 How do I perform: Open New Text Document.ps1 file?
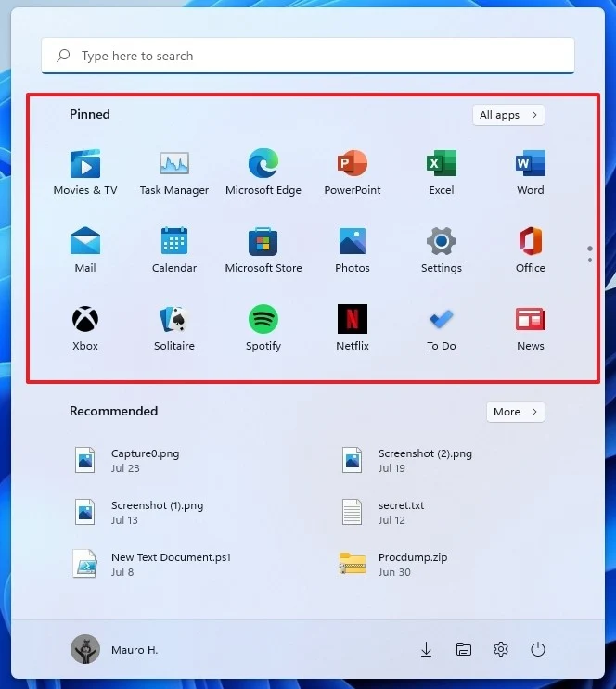[152, 564]
